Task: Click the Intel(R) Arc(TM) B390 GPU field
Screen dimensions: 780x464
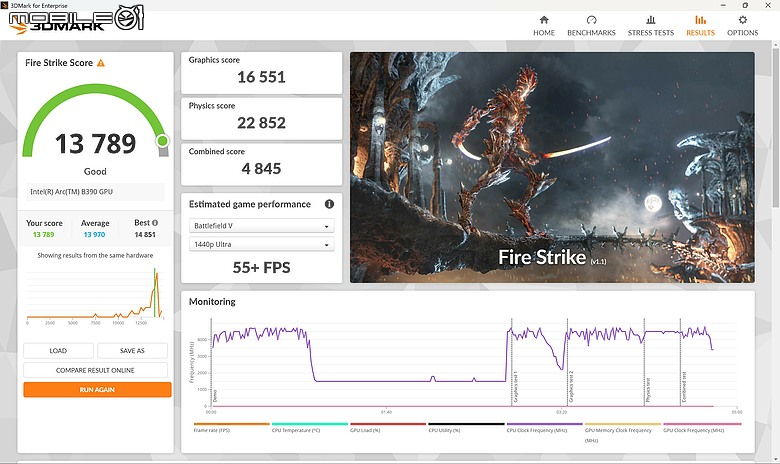Action: pos(95,191)
